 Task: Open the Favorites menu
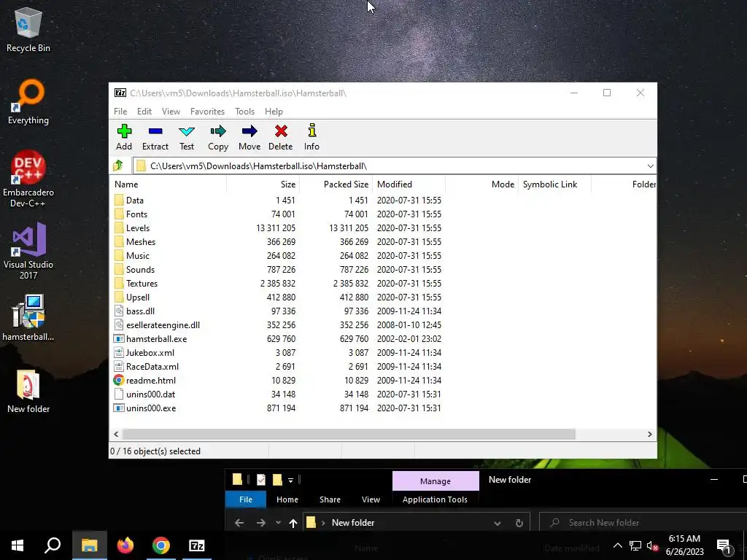(x=207, y=112)
